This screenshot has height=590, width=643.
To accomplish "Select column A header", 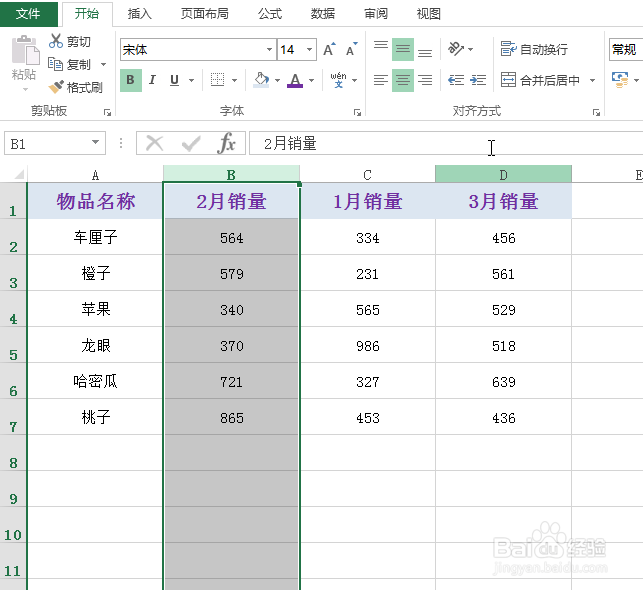I will (x=95, y=175).
